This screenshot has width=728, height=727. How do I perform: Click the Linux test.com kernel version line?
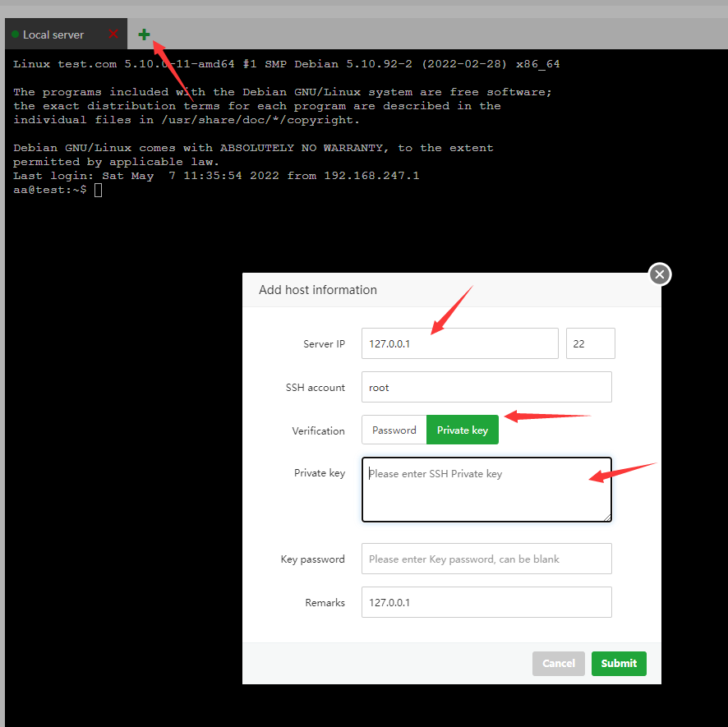coord(286,64)
